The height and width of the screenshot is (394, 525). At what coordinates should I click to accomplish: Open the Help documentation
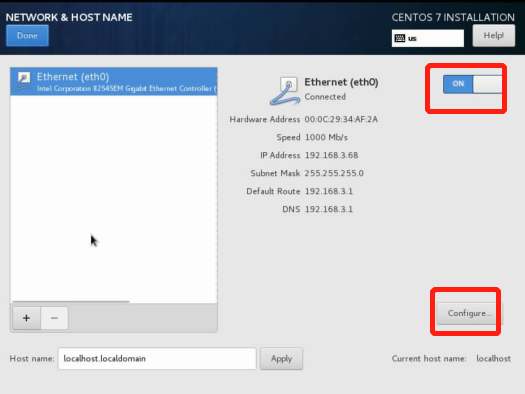(x=494, y=35)
